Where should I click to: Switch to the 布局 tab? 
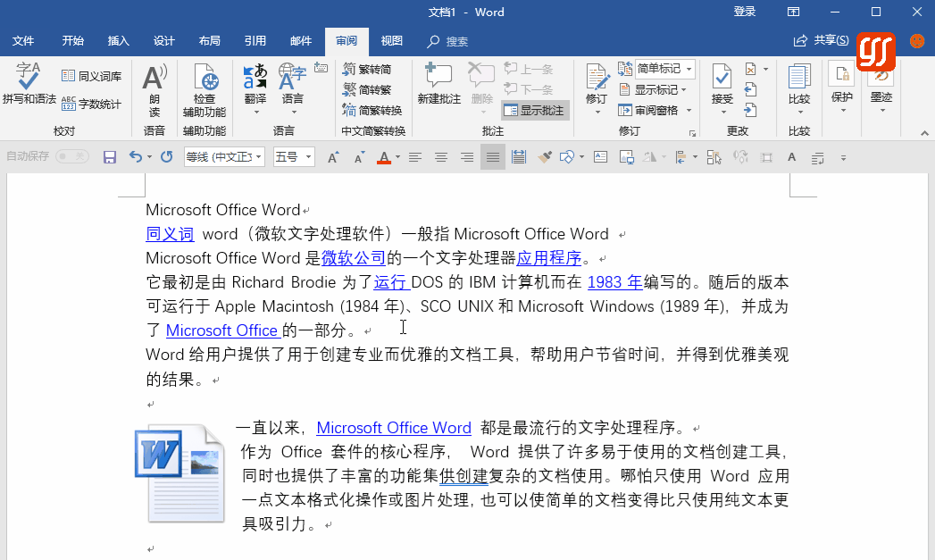(209, 40)
